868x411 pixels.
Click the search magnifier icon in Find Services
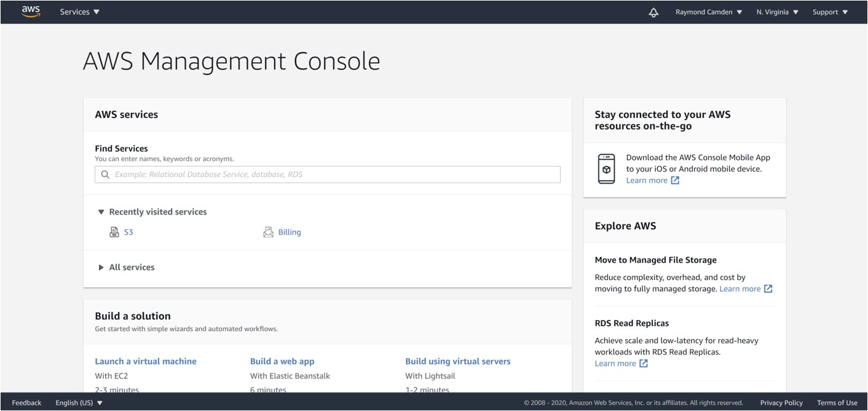click(x=106, y=174)
